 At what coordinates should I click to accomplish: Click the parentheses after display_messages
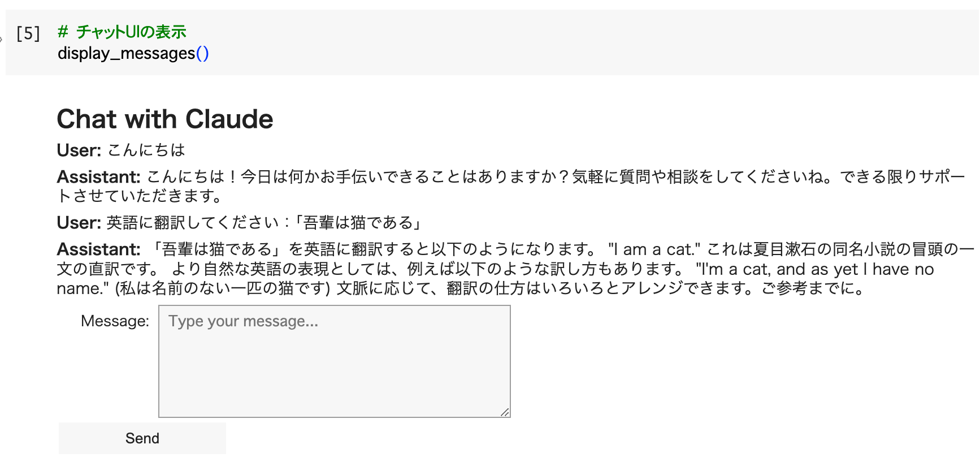pyautogui.click(x=202, y=53)
